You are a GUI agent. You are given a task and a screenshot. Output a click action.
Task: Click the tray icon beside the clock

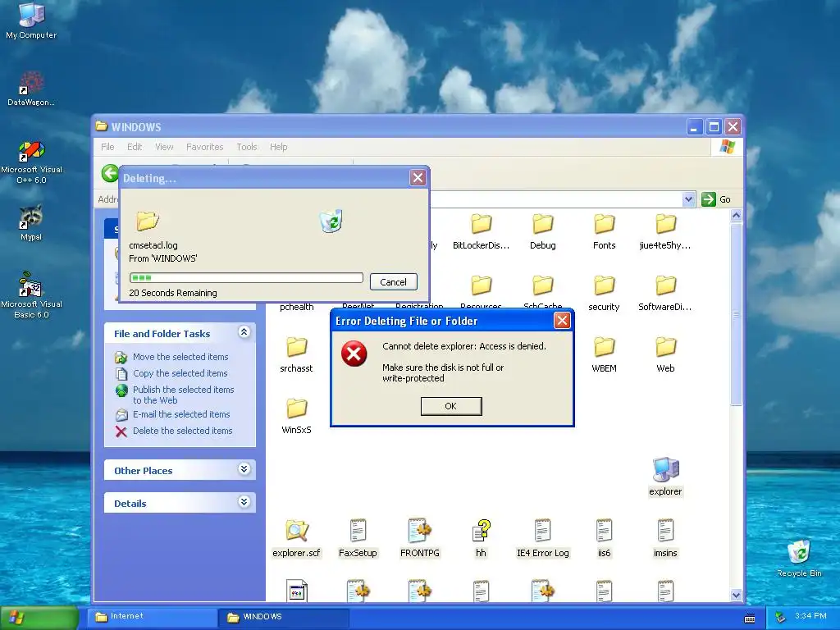[780, 617]
